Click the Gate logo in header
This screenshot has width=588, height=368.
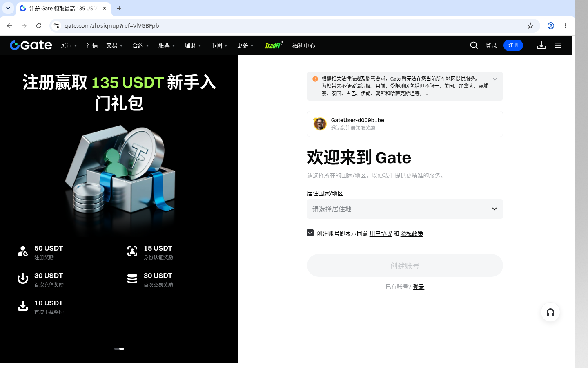point(31,45)
